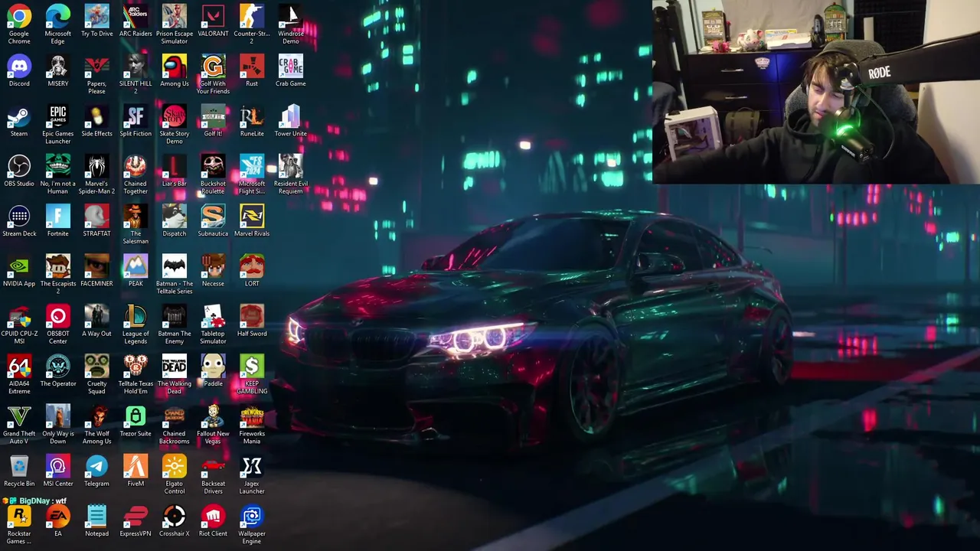This screenshot has width=980, height=551.
Task: Open the LORT game icon
Action: (x=252, y=271)
